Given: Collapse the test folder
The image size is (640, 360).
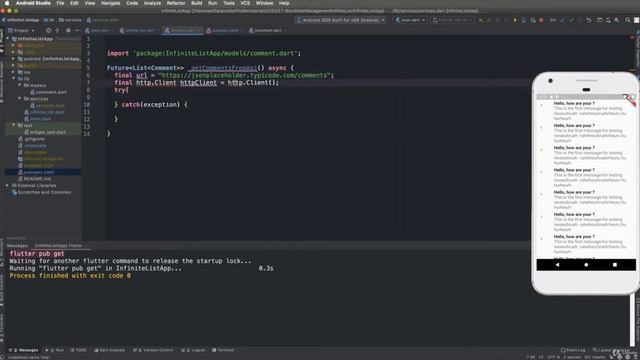Looking at the screenshot, I should (13, 125).
